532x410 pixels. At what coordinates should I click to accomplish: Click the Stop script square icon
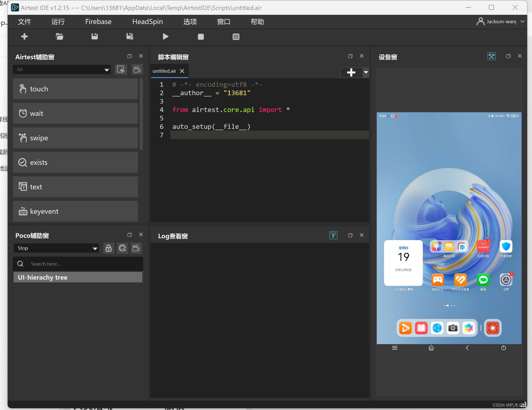[201, 37]
